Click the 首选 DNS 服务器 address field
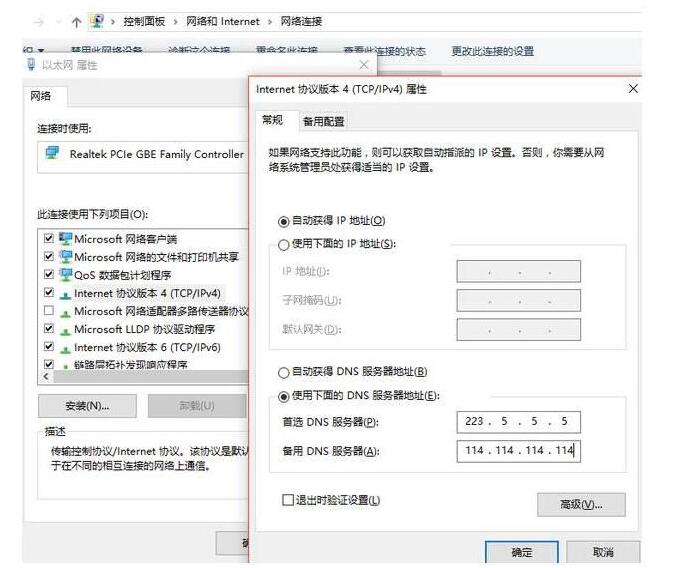 pyautogui.click(x=517, y=422)
